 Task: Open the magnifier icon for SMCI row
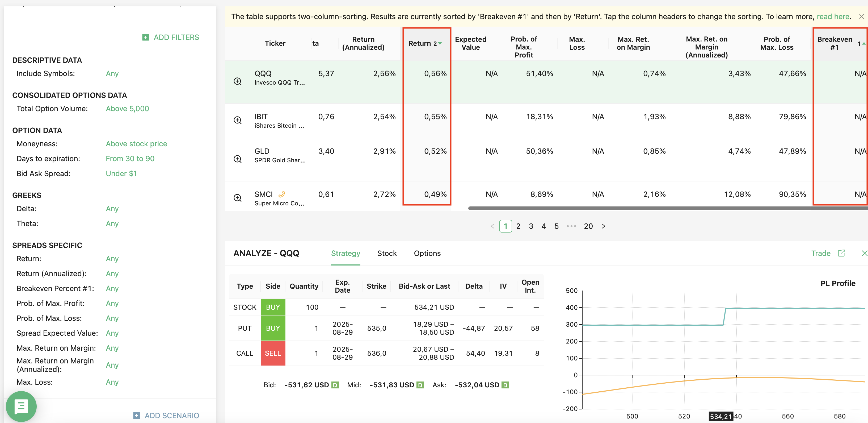238,198
